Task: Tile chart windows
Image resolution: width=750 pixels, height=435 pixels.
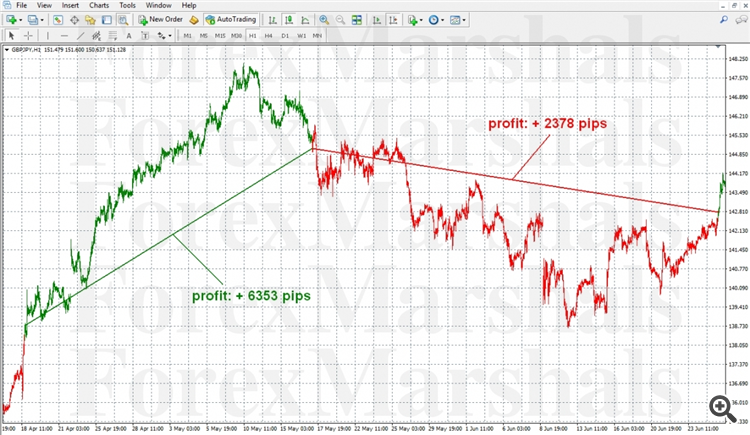Action: 357,20
